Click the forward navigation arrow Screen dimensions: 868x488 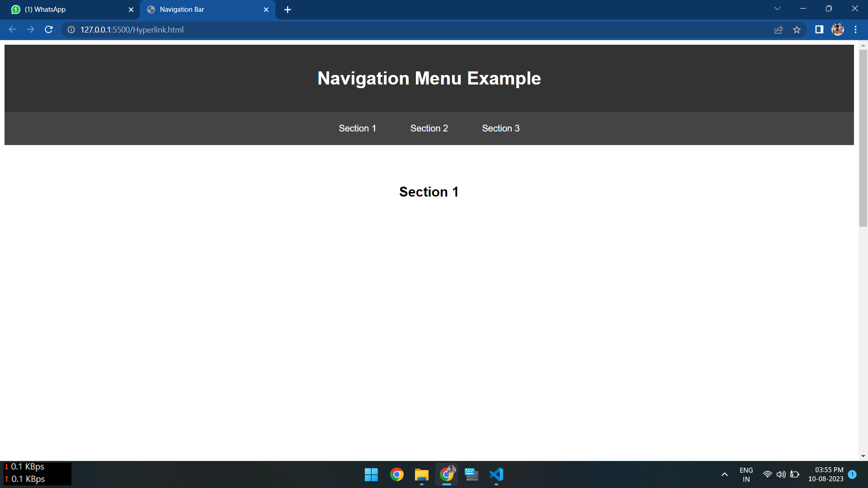[x=30, y=29]
